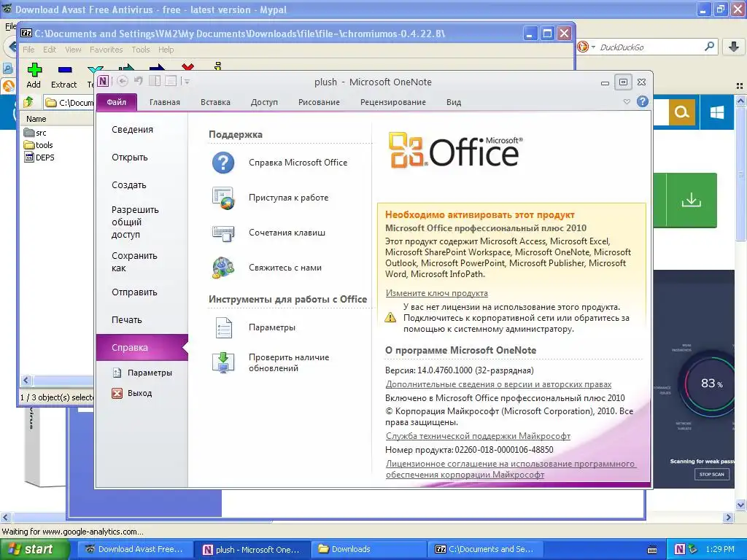Click the red Delete X icon in 7-Zip toolbar
747x560 pixels.
tap(187, 68)
